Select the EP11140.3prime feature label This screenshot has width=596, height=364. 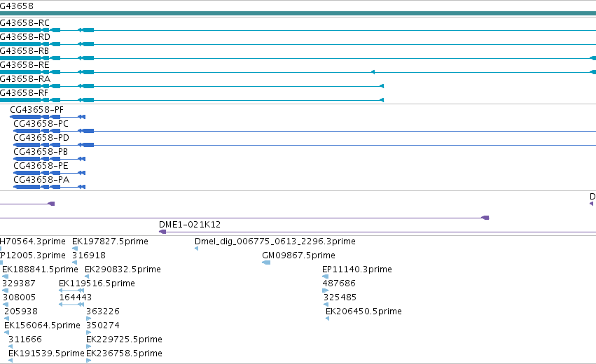point(357,269)
